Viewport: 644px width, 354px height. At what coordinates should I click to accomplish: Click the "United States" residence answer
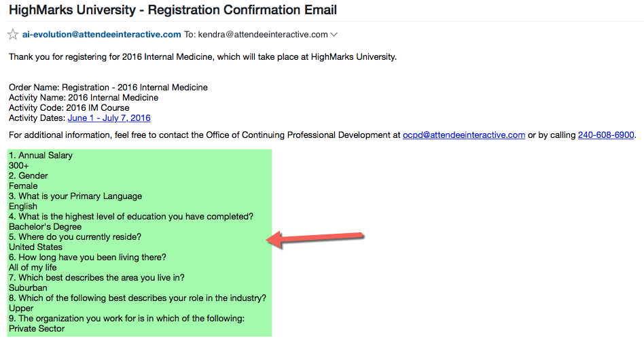tap(35, 247)
